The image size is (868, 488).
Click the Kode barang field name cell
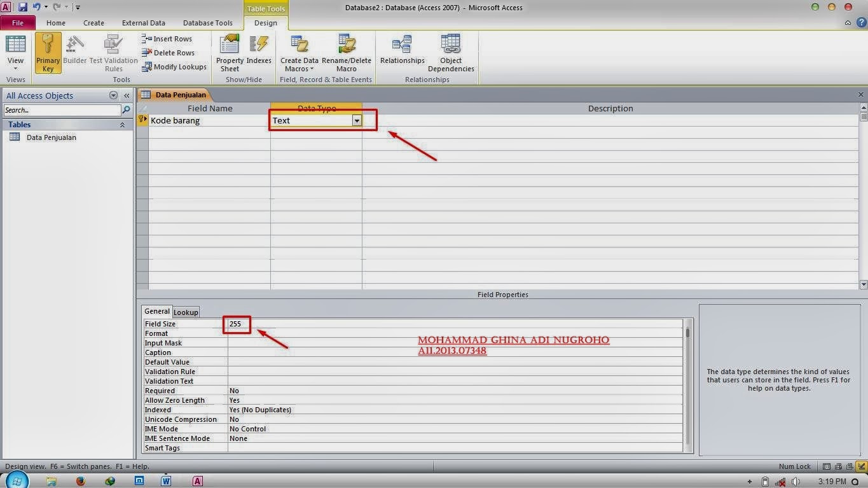[x=209, y=120]
